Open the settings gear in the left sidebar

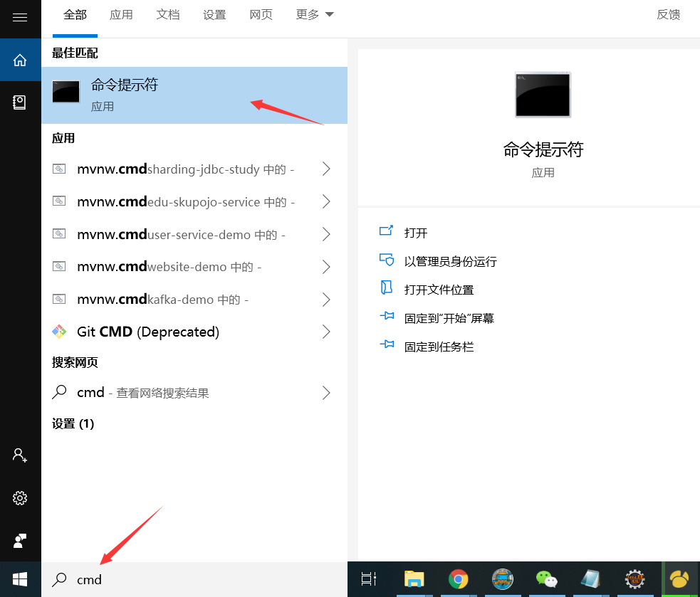point(19,498)
